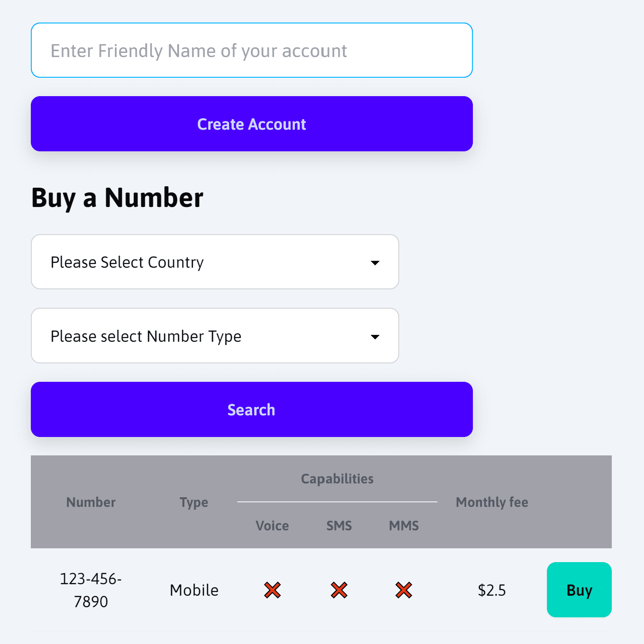Click the MMS sub-column header
This screenshot has width=644, height=644.
click(404, 525)
